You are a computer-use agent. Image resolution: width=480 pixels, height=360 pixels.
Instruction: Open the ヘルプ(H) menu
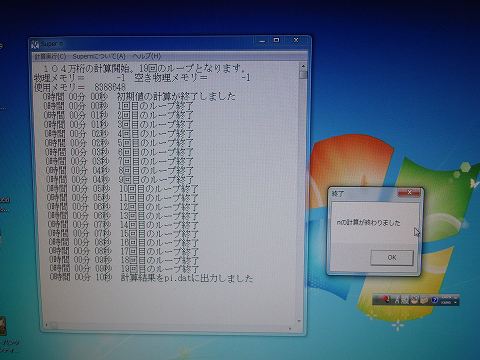(146, 56)
